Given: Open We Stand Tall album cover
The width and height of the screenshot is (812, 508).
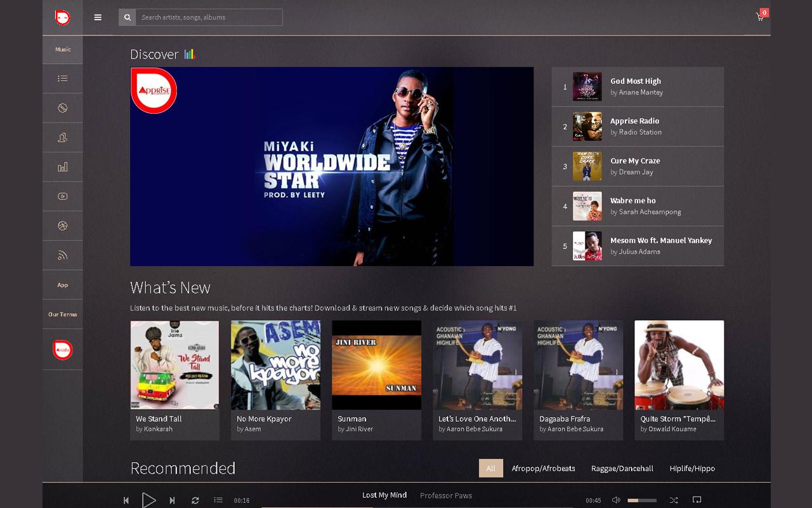Looking at the screenshot, I should coord(174,365).
